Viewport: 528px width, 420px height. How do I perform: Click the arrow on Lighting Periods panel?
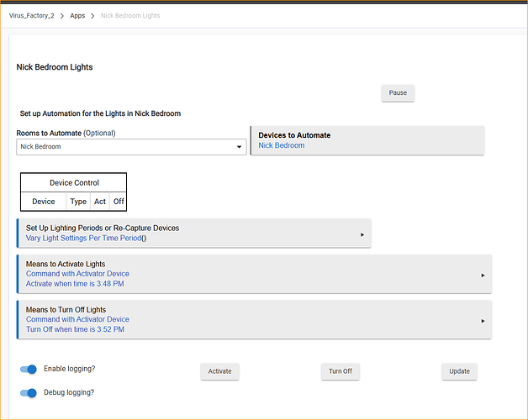click(362, 234)
